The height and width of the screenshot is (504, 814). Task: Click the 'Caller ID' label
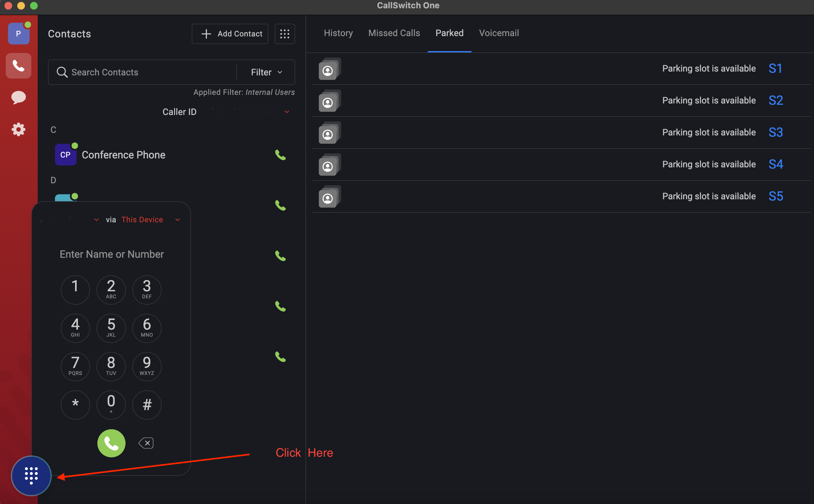pyautogui.click(x=179, y=112)
